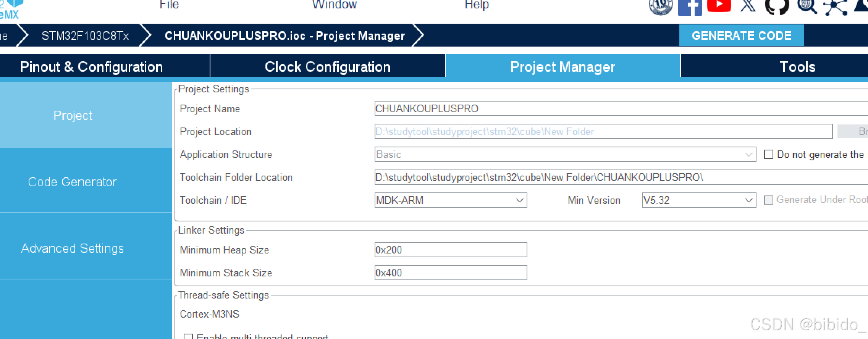Open the Toolchain / IDE MDK-ARM dropdown
Screen dimensions: 868x339
point(451,200)
